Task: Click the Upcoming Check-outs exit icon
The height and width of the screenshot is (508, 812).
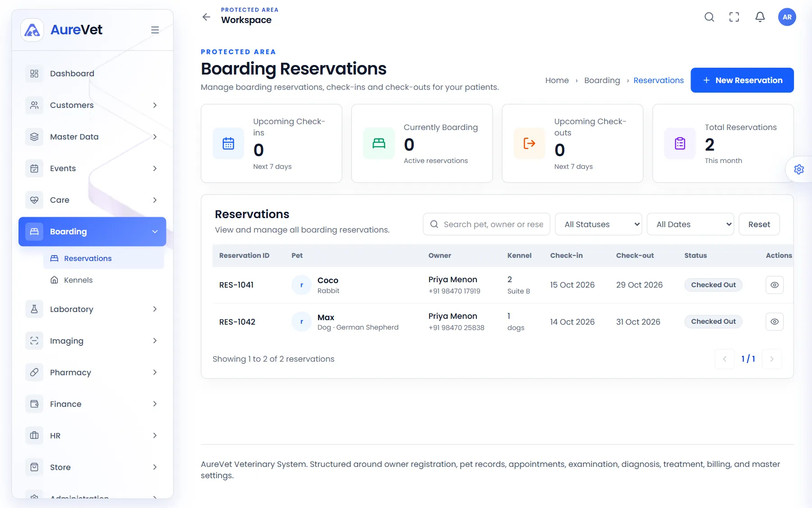Action: [x=530, y=144]
